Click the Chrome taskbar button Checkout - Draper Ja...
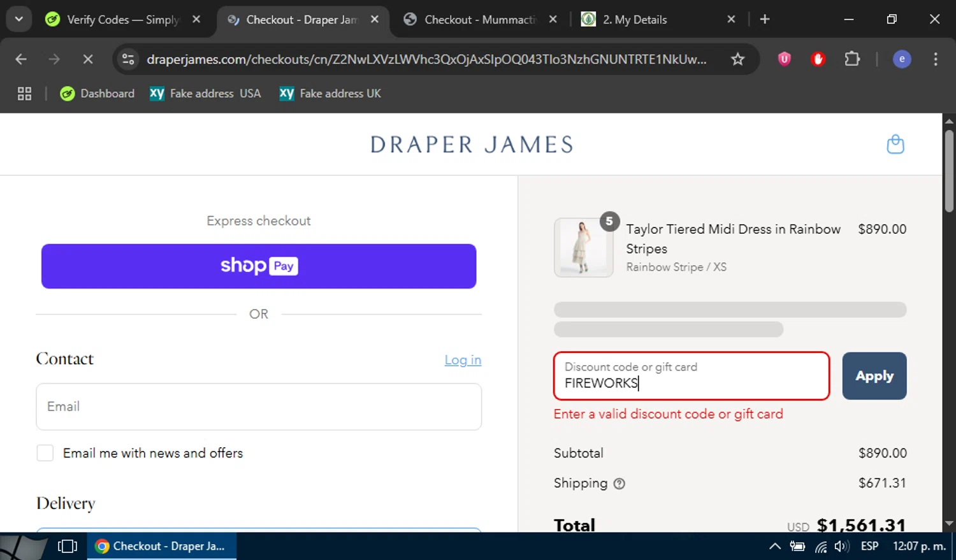 [162, 546]
